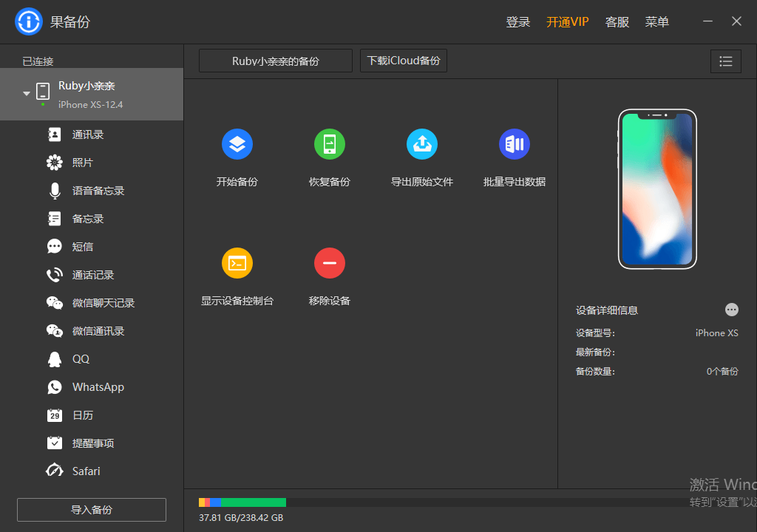
Task: Click the 导出原始文件 upload icon
Action: [422, 144]
